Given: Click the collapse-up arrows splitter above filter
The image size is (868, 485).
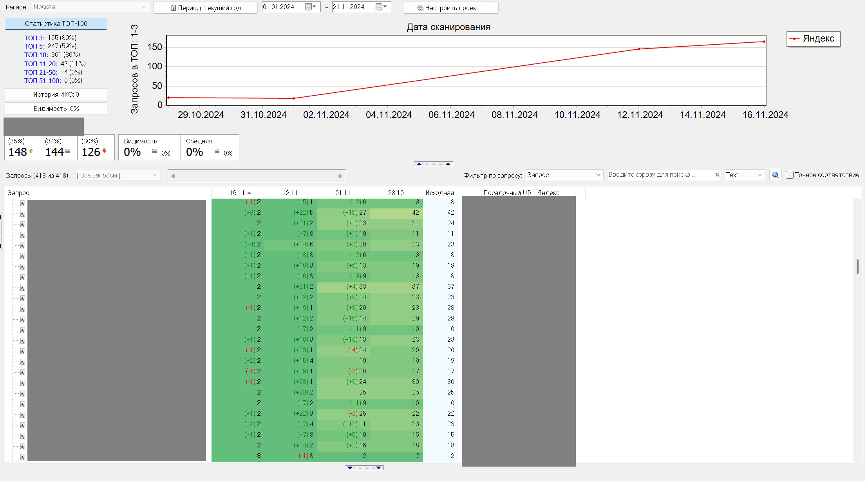Looking at the screenshot, I should [433, 164].
